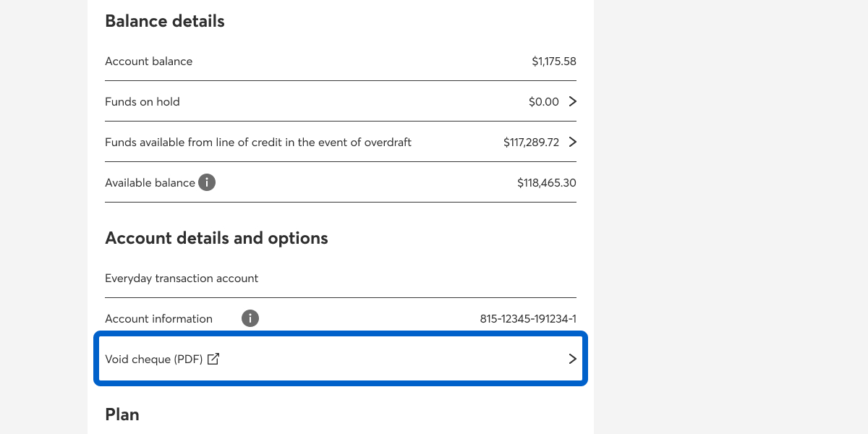Click the Available balance info icon
The height and width of the screenshot is (434, 868).
point(207,182)
